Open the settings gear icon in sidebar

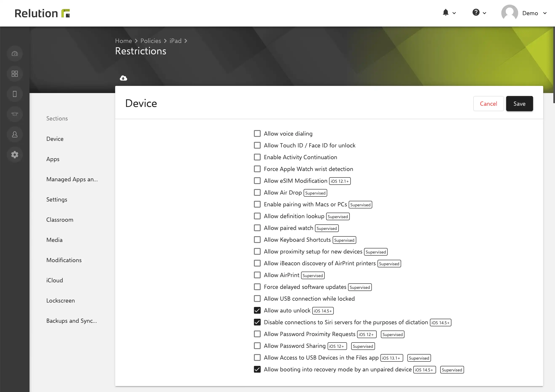(x=15, y=155)
